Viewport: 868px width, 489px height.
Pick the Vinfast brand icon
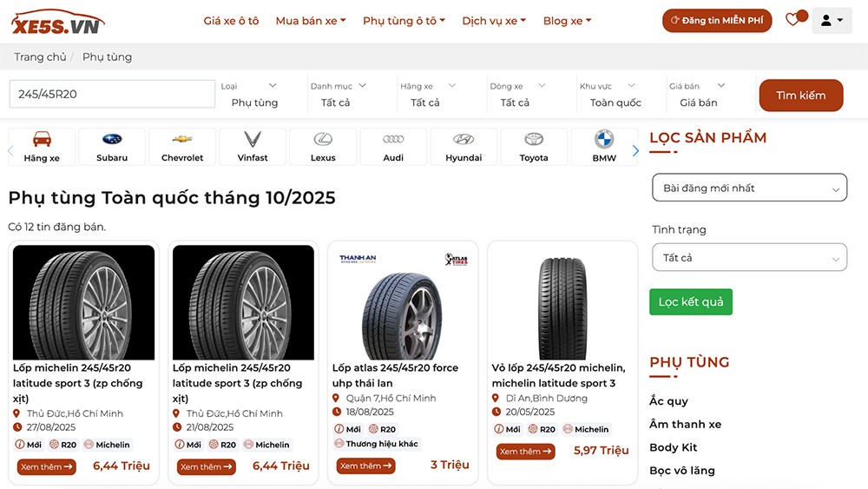click(253, 147)
